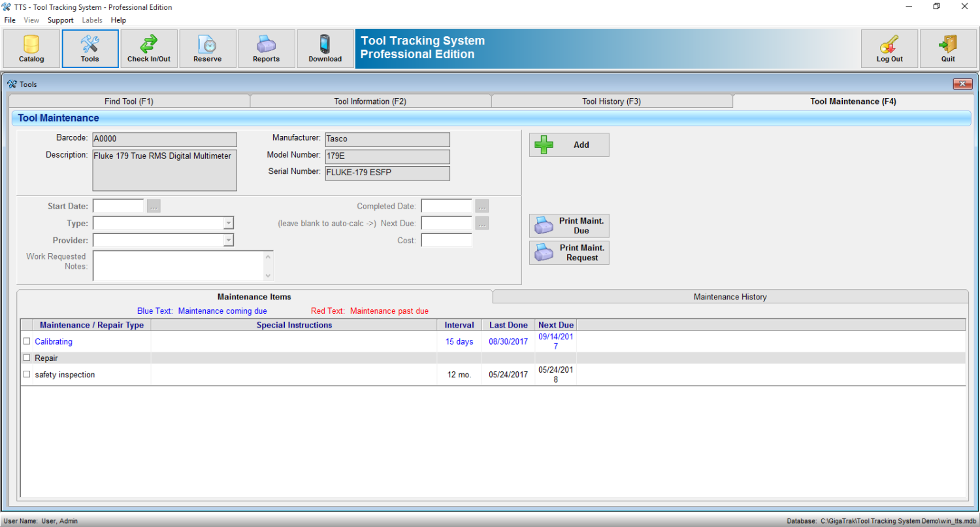Check the Repair maintenance item checkbox
This screenshot has height=527, width=980.
(x=26, y=358)
